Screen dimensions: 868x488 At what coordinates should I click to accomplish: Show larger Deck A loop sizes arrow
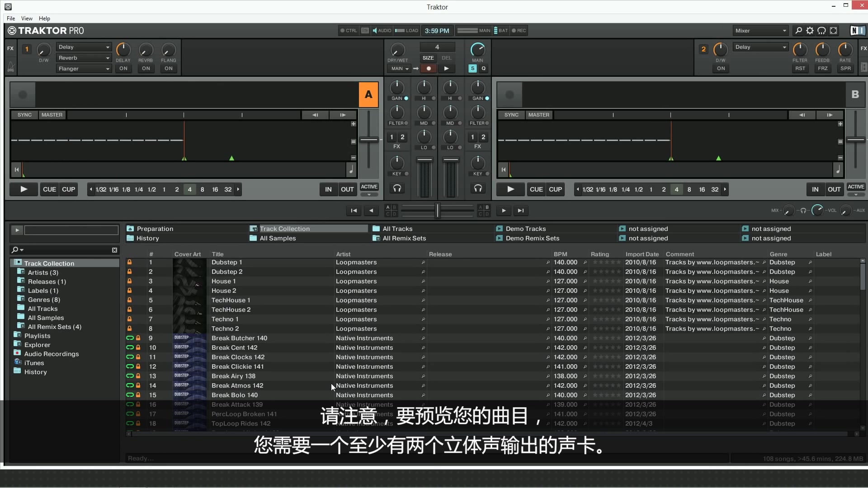(x=238, y=189)
